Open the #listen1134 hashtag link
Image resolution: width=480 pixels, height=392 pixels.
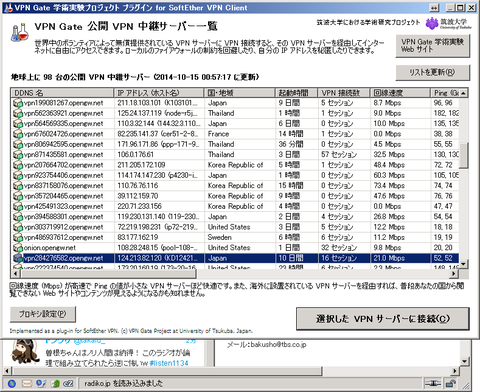pyautogui.click(x=169, y=363)
